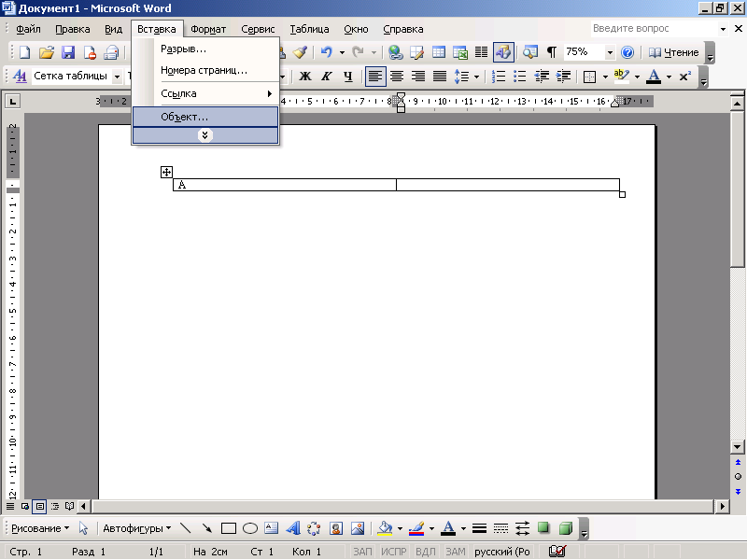Open the zoom percentage dropdown
Screen dimensions: 747x560
point(610,52)
